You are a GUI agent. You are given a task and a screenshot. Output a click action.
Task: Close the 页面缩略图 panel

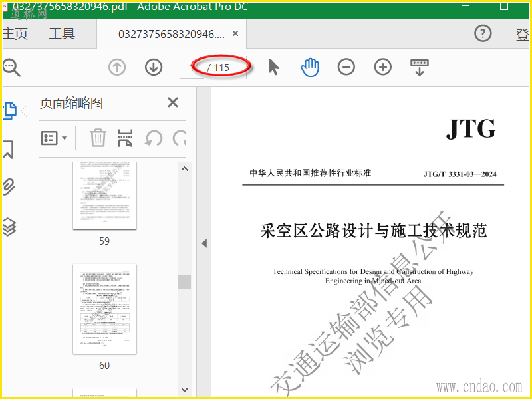tap(173, 102)
